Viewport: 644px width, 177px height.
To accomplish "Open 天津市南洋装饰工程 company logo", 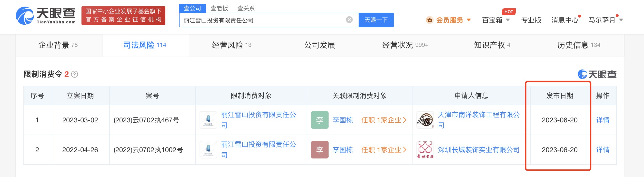I will [425, 120].
